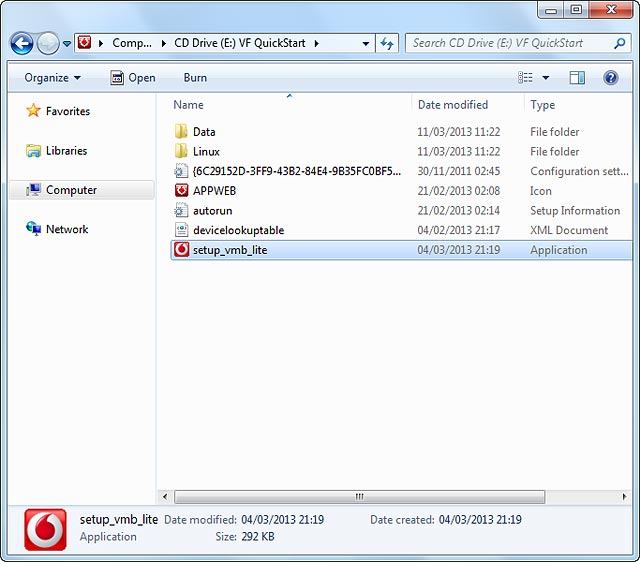Click the Vodafone drive icon in address bar

click(84, 42)
